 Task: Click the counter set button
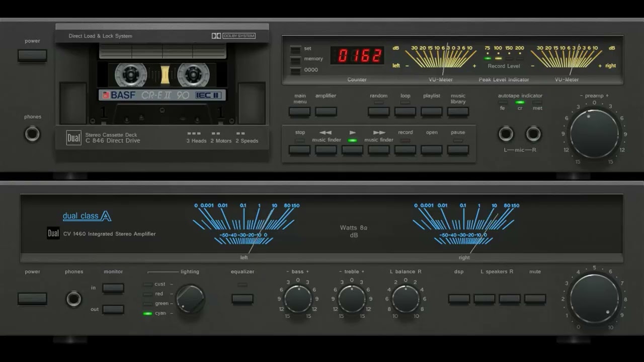(x=295, y=49)
